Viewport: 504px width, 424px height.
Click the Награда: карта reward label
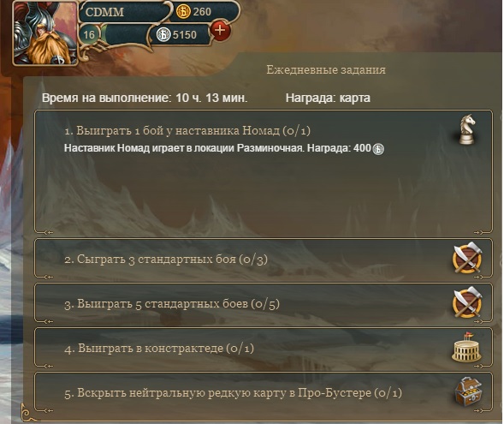(x=328, y=98)
